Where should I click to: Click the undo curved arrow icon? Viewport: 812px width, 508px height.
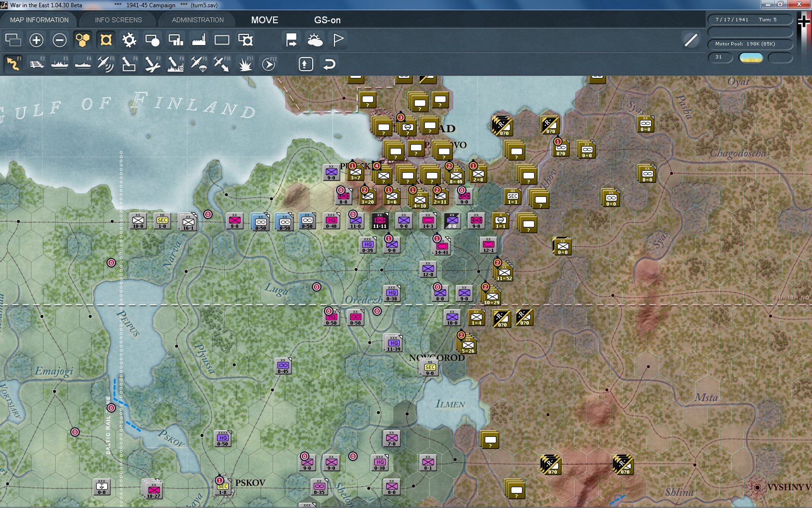coord(329,64)
